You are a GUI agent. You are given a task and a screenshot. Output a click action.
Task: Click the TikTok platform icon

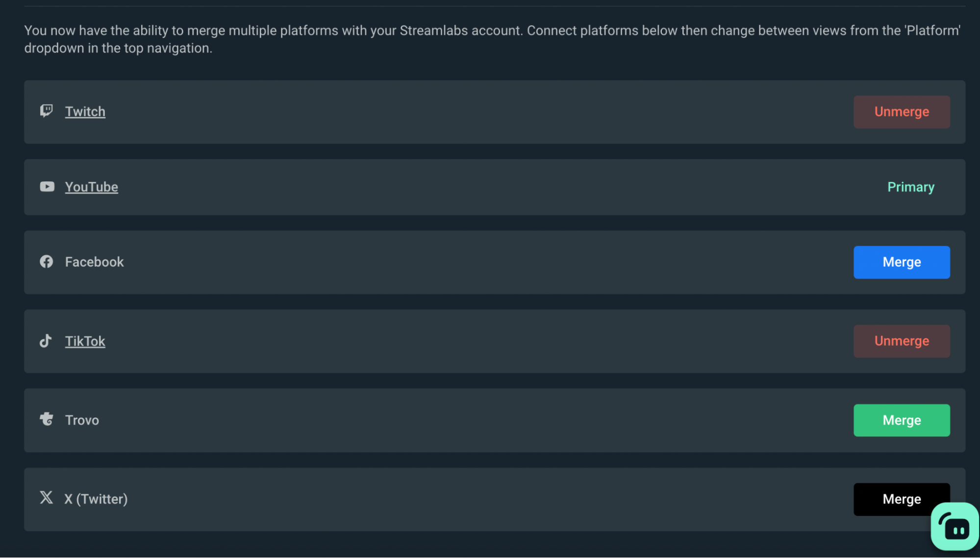[46, 341]
